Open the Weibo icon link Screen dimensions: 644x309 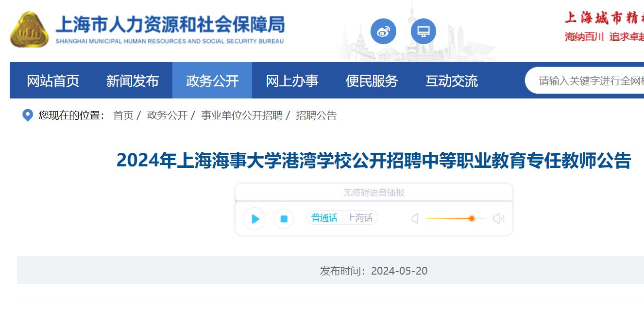[383, 32]
